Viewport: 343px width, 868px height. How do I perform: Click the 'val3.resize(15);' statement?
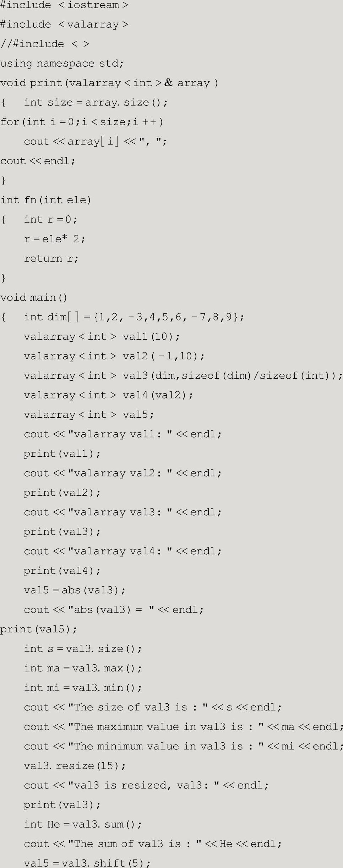pyautogui.click(x=75, y=766)
